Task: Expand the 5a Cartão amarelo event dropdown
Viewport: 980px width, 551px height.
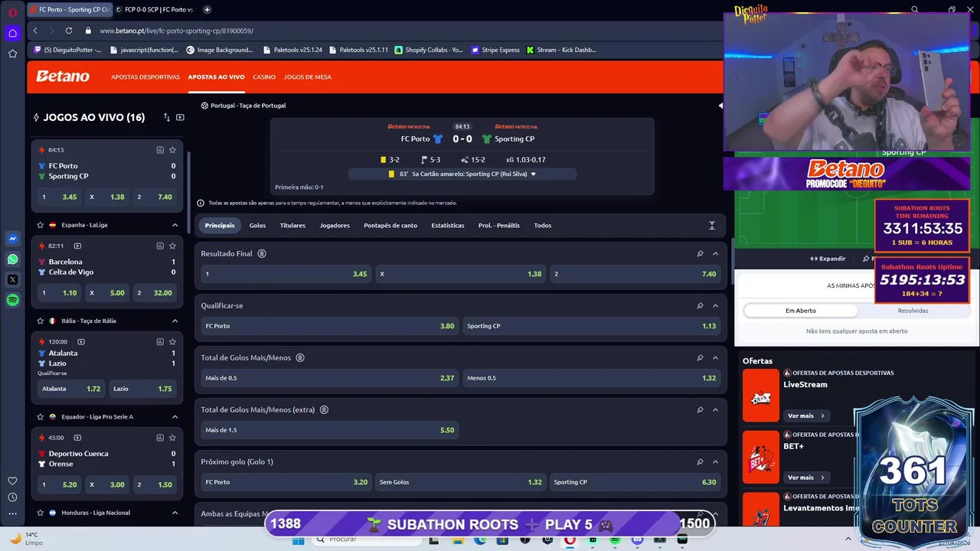Action: 534,174
